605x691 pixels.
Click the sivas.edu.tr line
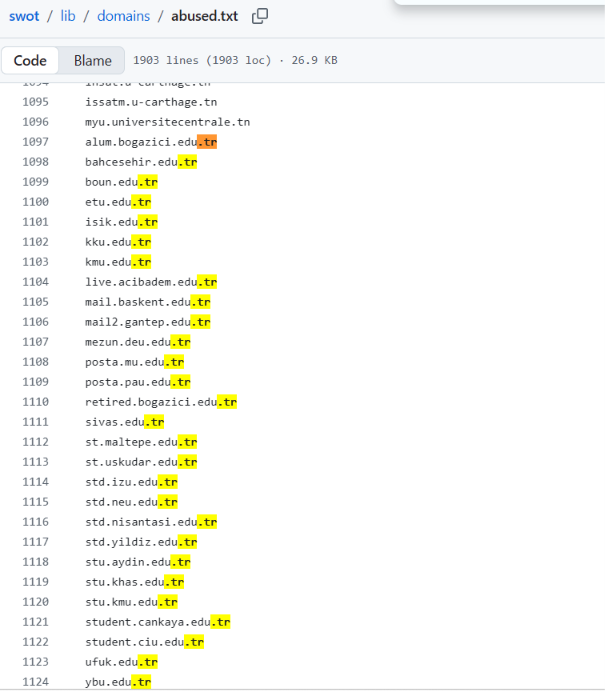click(x=125, y=422)
